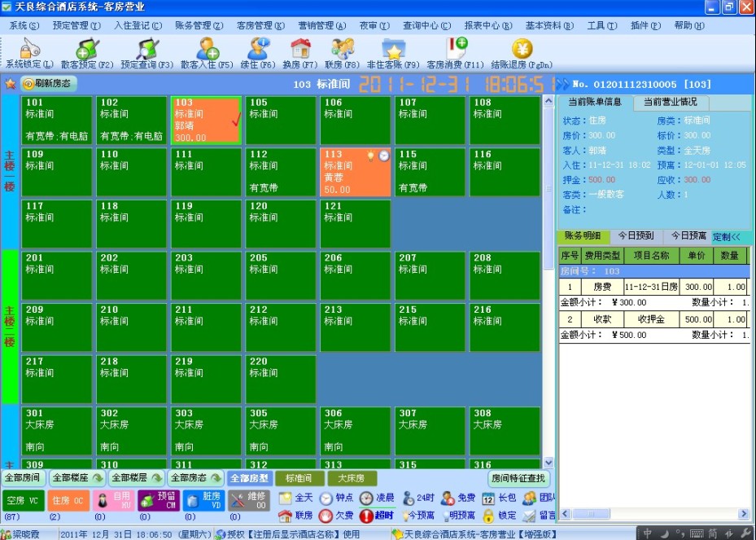This screenshot has height=540, width=756.
Task: Select the occupied room 103 tile
Action: pyautogui.click(x=206, y=121)
